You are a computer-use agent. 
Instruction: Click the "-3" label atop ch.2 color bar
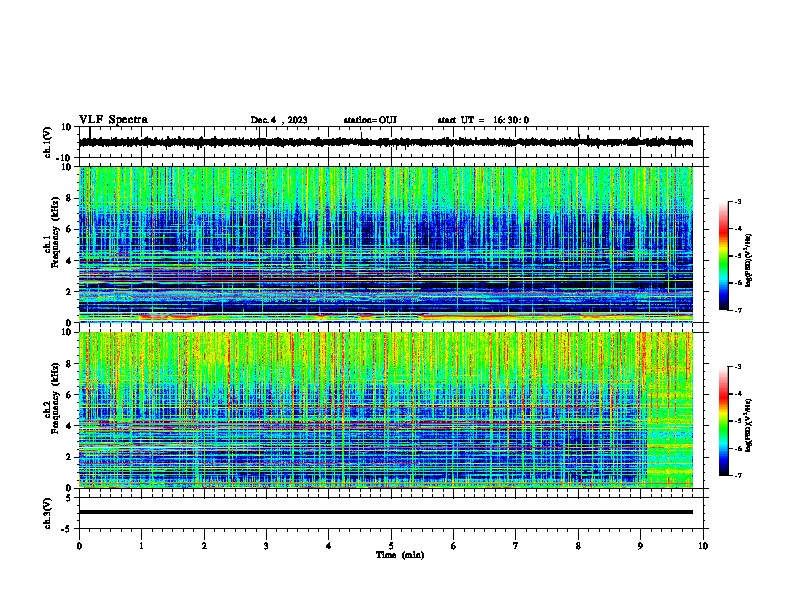click(737, 367)
